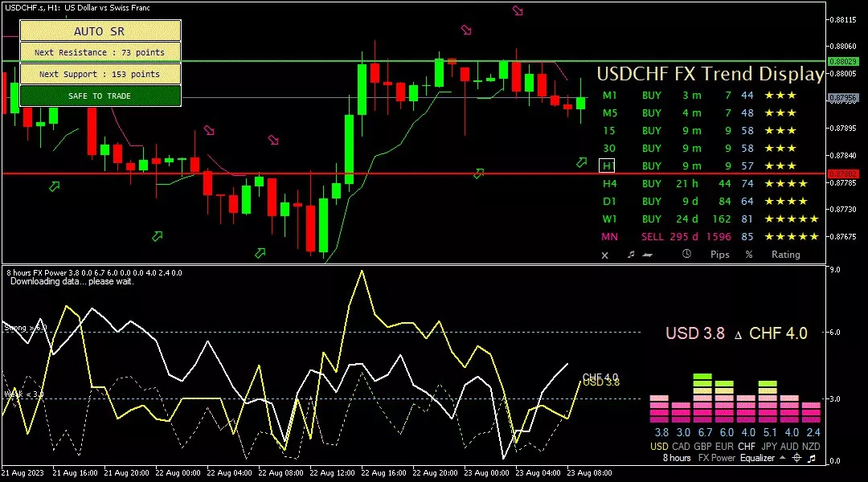This screenshot has width=868, height=482.
Task: Click Next Resistance : 73 points box
Action: 100,52
